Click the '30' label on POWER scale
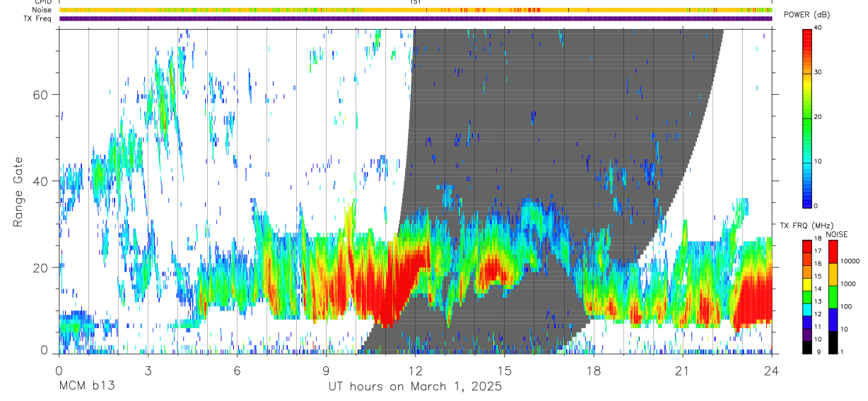The width and height of the screenshot is (868, 401). pos(819,72)
